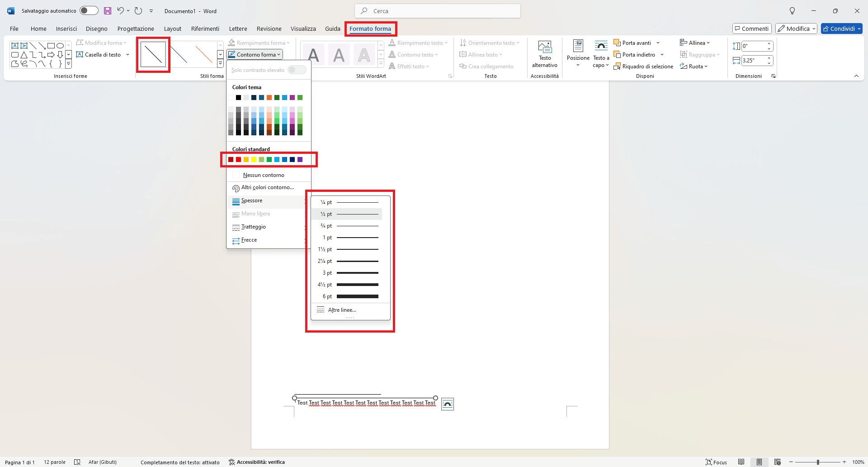This screenshot has height=467, width=868.
Task: Select the orange diagonal line shape style
Action: point(204,54)
